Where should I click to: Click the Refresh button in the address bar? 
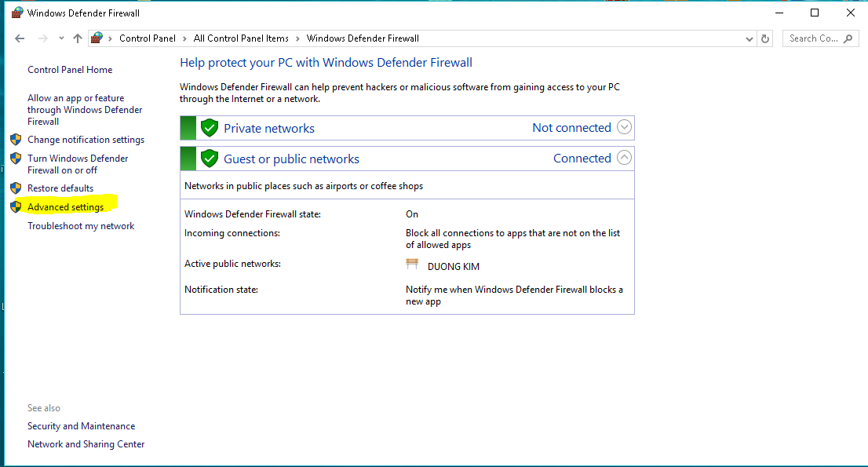767,38
